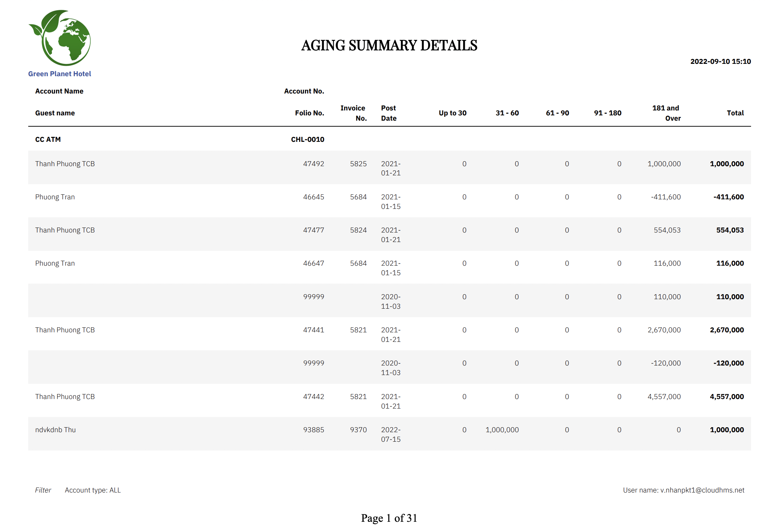Screen dimensions: 780x532
Task: Click the Page 1 of 31 indicator
Action: pyautogui.click(x=389, y=518)
